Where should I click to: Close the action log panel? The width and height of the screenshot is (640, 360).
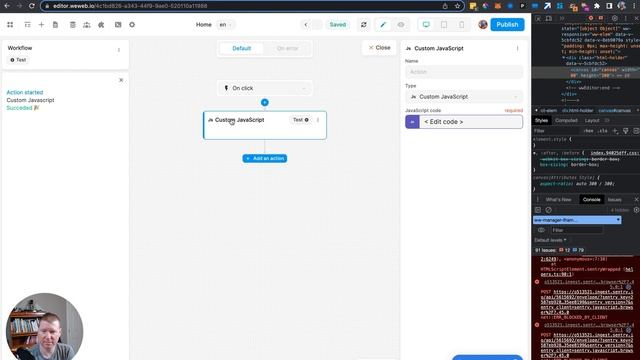[121, 80]
